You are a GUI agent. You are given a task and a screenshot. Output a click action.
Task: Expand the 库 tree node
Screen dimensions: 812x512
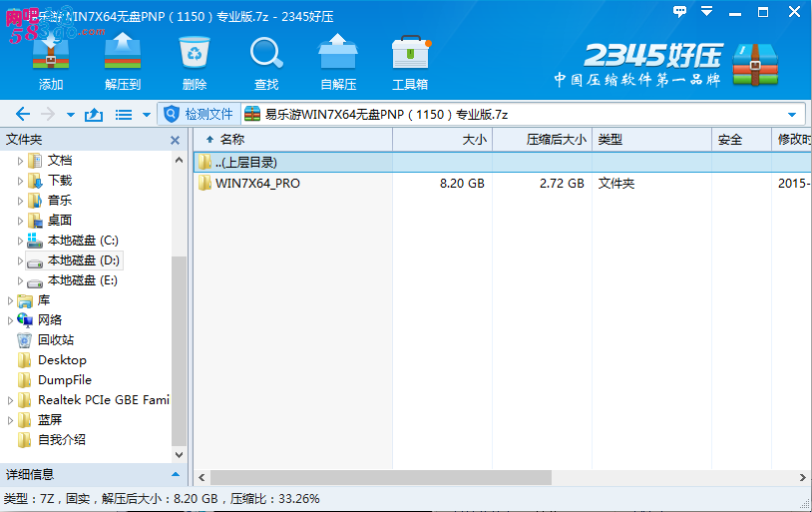coord(10,300)
